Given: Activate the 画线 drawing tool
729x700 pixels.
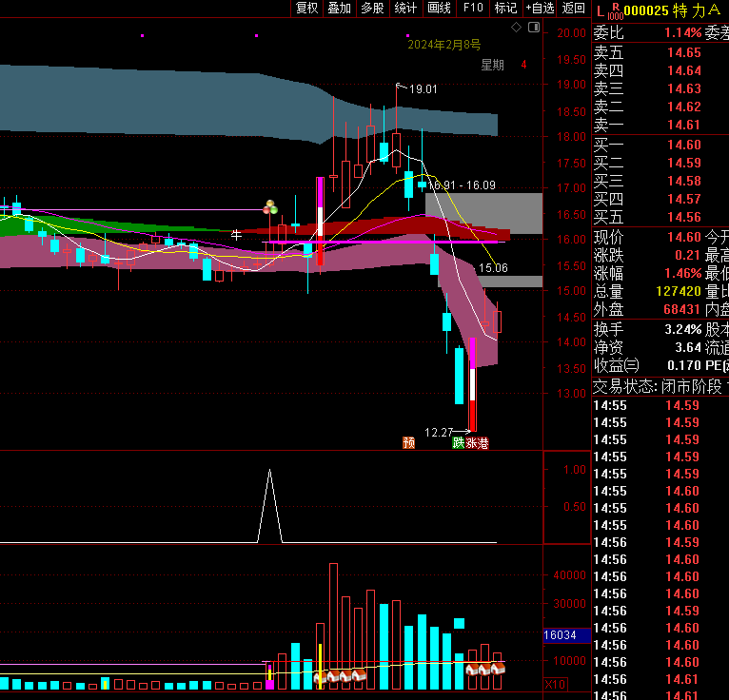Looking at the screenshot, I should [440, 8].
